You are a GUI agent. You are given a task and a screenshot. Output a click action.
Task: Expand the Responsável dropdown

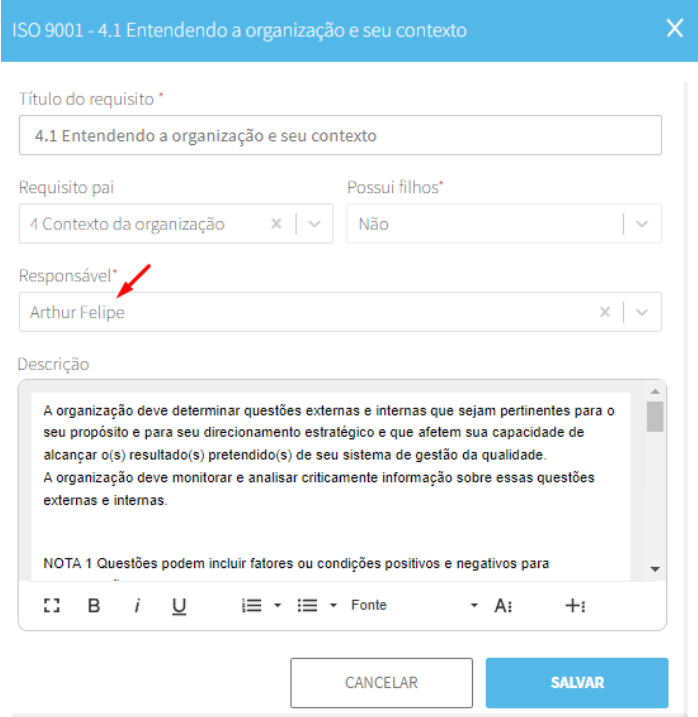(x=642, y=312)
